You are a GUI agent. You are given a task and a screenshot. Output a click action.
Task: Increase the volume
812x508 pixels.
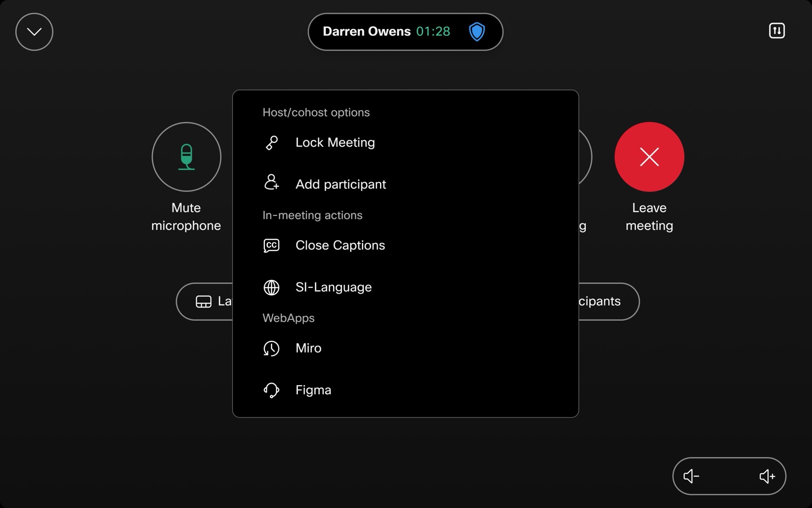(767, 476)
